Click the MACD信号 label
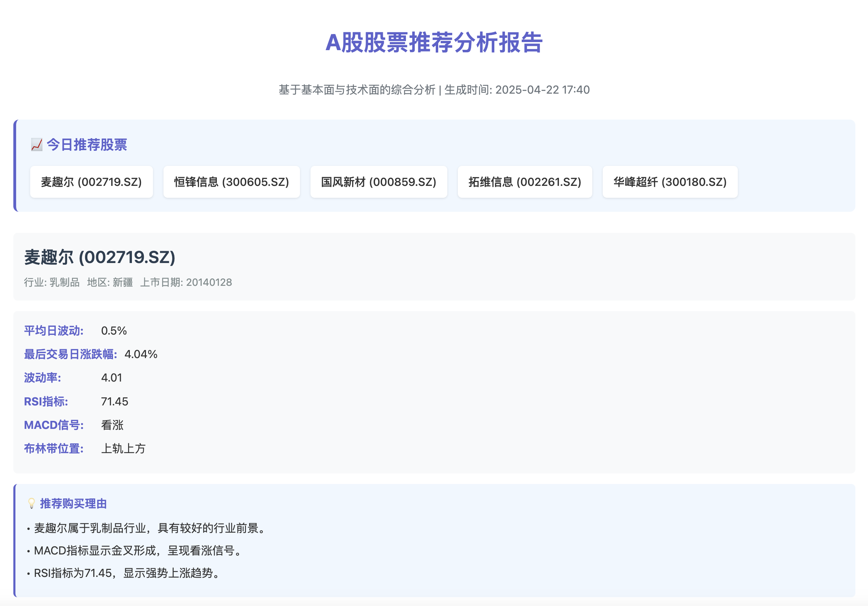Image resolution: width=868 pixels, height=606 pixels. pos(54,425)
